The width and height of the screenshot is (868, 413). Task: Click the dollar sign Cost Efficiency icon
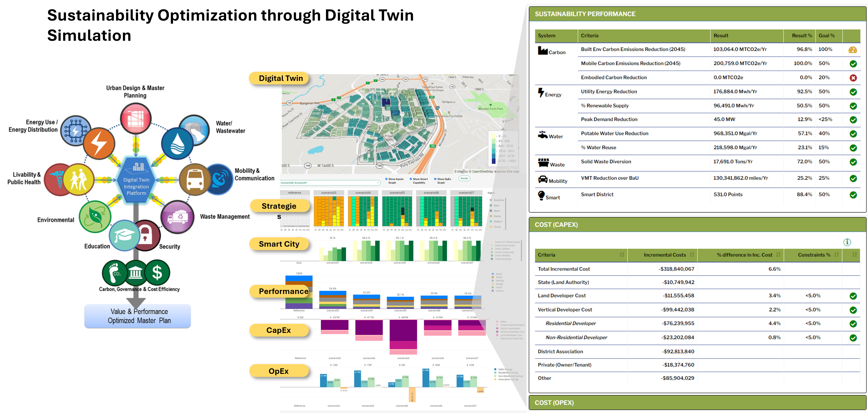(157, 273)
